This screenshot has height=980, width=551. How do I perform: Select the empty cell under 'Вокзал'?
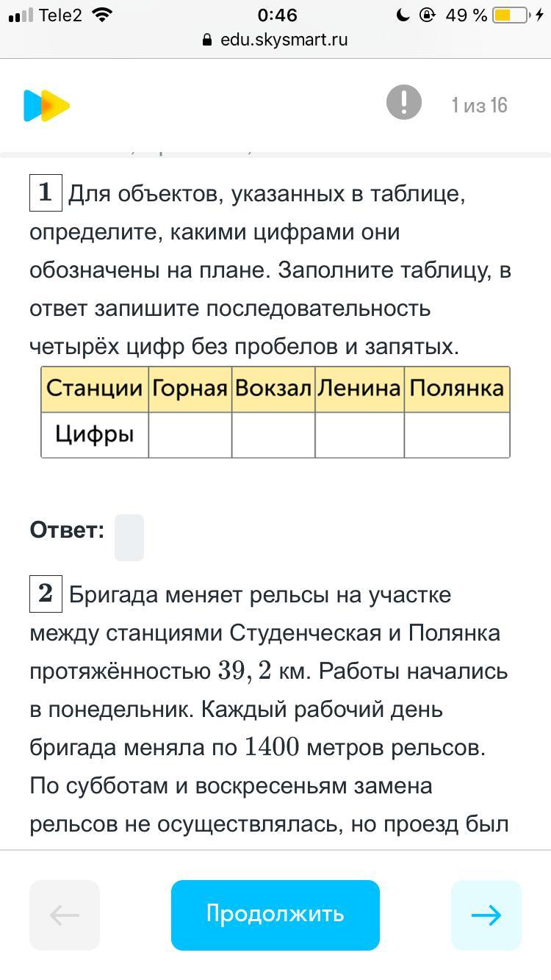pos(273,435)
